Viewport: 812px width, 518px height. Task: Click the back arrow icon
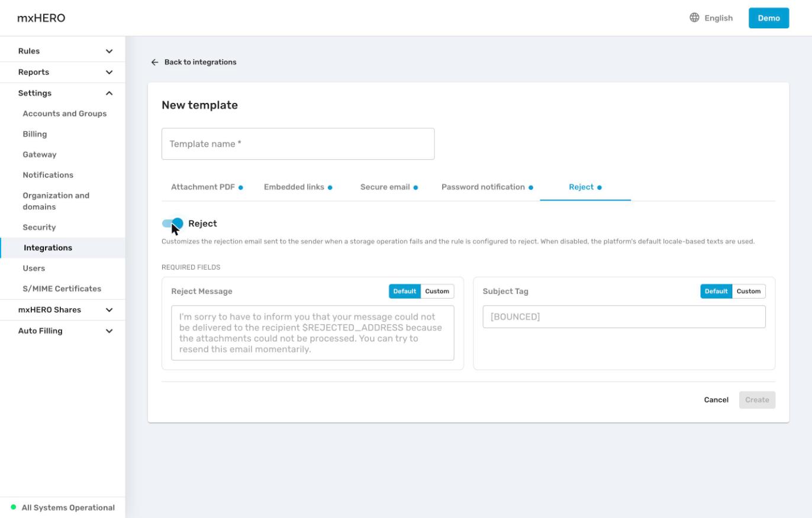pyautogui.click(x=154, y=62)
